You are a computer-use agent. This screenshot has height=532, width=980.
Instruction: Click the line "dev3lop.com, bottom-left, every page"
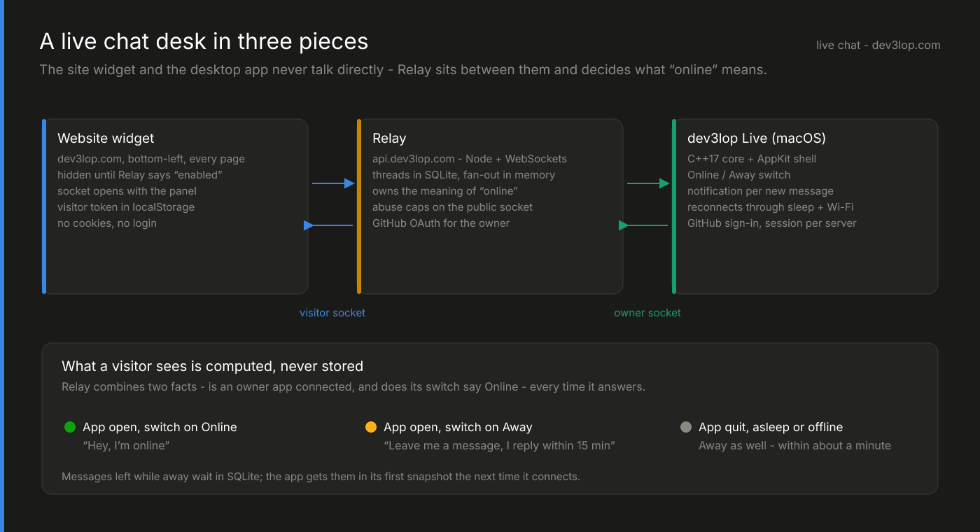pyautogui.click(x=151, y=159)
